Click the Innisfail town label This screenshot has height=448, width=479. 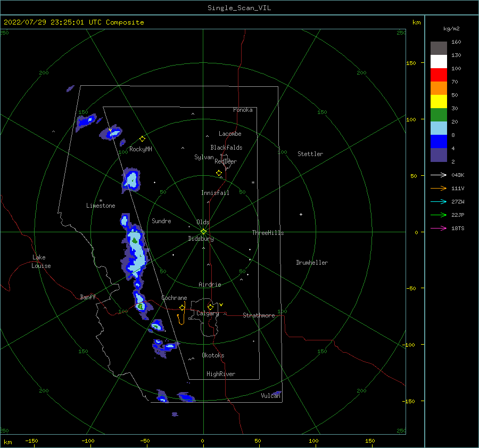[x=215, y=193]
